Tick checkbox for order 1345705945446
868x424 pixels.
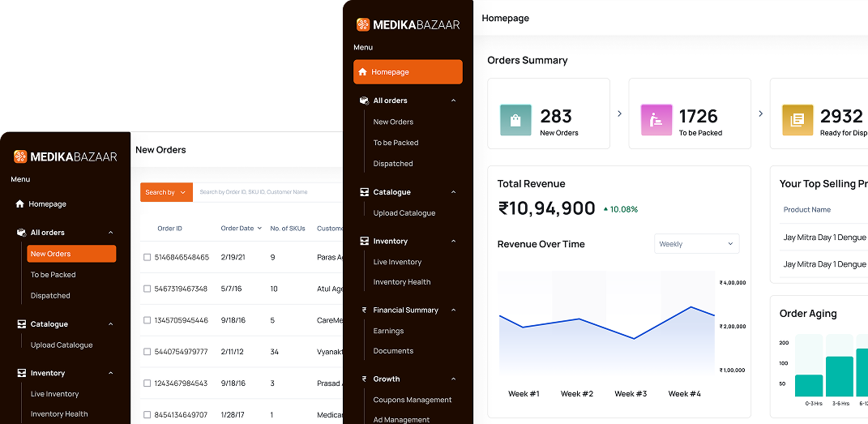pyautogui.click(x=148, y=320)
